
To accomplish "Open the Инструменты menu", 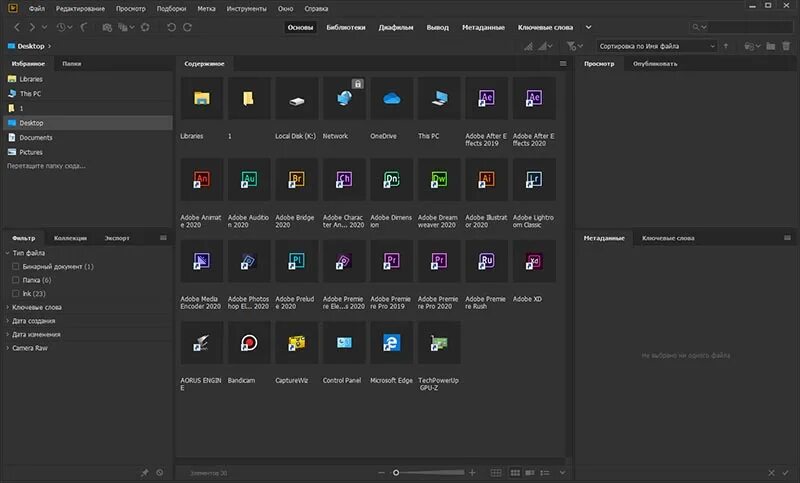I will (246, 9).
